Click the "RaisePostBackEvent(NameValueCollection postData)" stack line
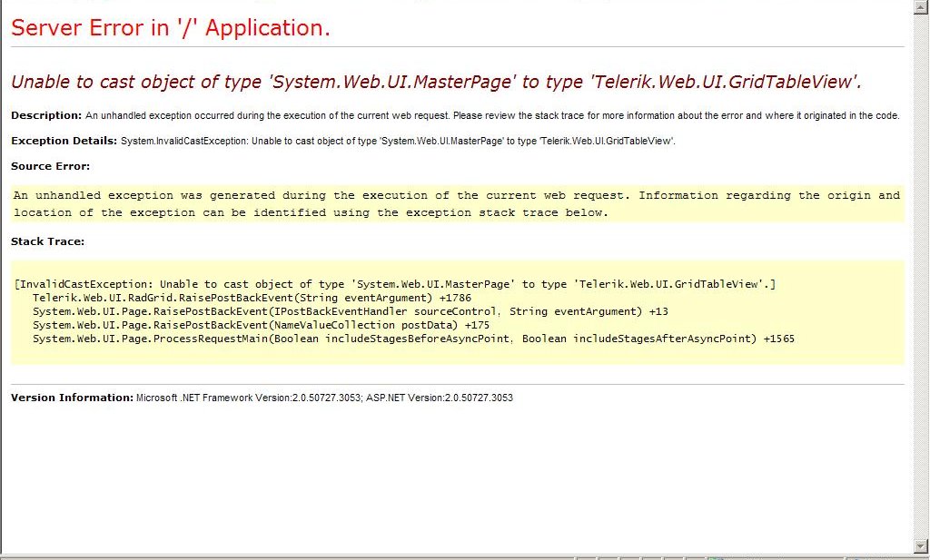Viewport: 930px width, 560px height. pyautogui.click(x=261, y=325)
